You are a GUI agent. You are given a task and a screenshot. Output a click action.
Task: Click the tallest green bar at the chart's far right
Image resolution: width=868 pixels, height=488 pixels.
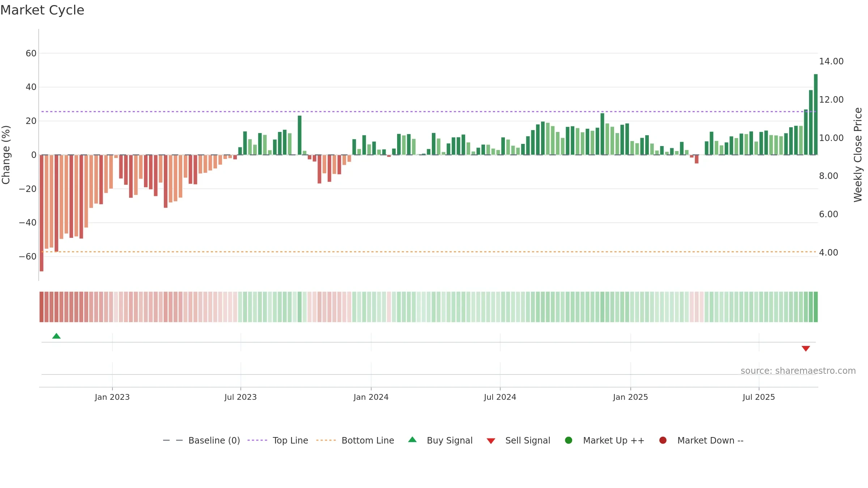click(x=816, y=114)
